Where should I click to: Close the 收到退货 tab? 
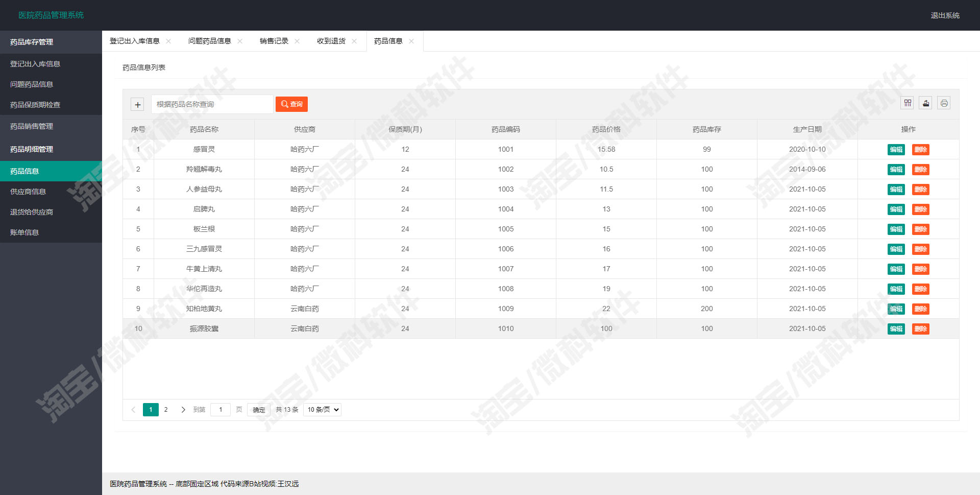pos(354,41)
